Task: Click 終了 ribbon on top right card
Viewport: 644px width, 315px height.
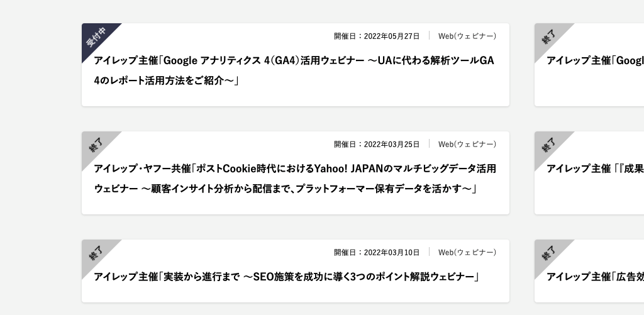Action: point(548,36)
